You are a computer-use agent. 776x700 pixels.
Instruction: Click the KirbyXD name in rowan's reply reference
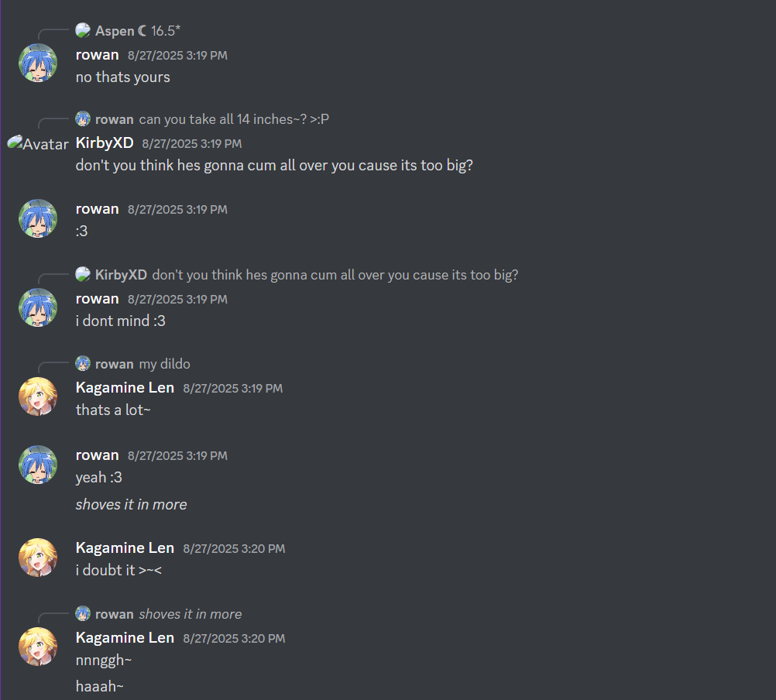click(x=121, y=275)
